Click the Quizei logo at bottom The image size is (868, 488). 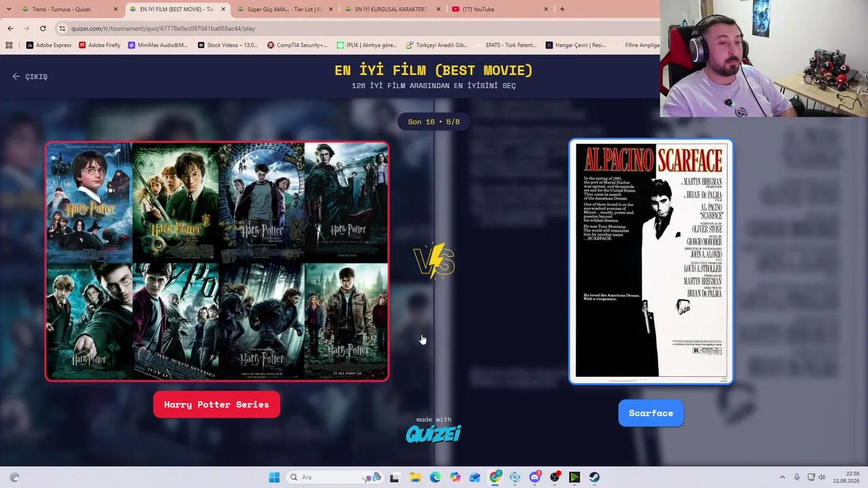tap(434, 434)
